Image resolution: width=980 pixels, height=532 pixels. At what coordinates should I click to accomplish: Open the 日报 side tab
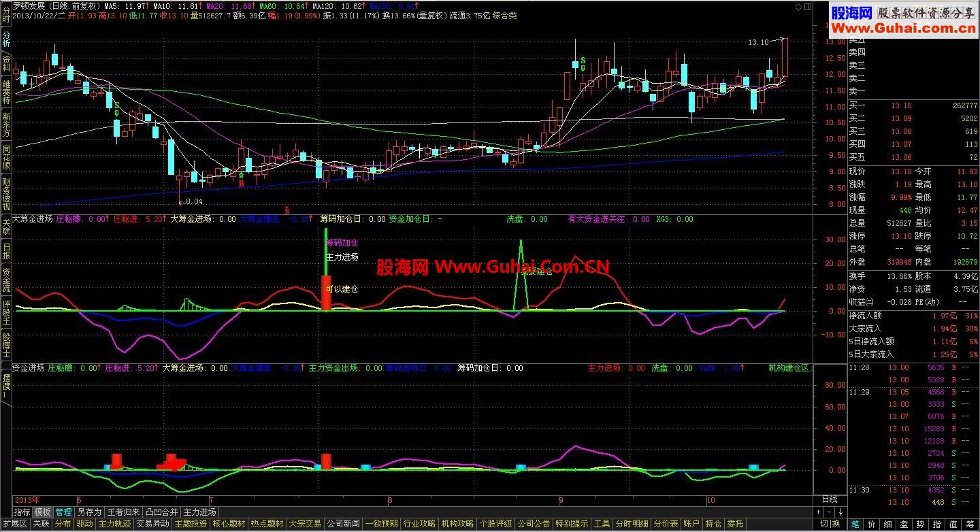pos(6,251)
